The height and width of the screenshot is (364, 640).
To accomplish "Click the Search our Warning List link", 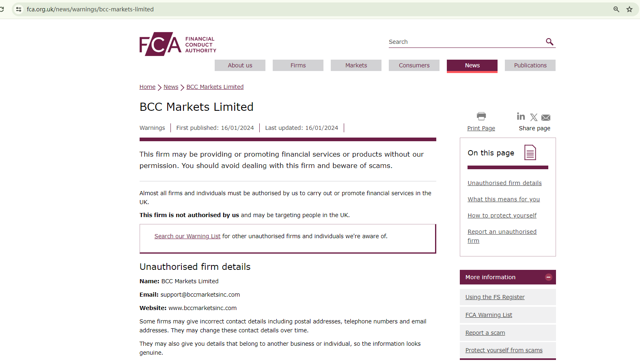I will (x=187, y=236).
